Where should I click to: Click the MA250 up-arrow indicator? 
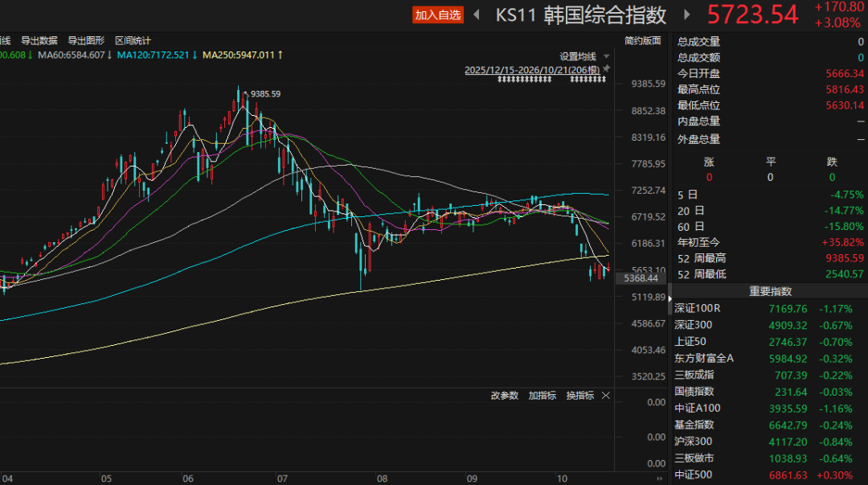click(280, 55)
